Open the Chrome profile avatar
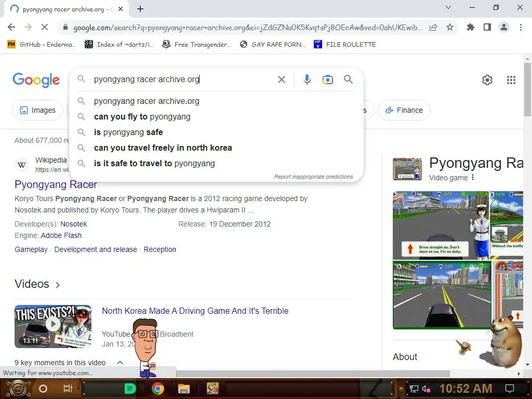Viewport: 532px width, 399px height. point(504,27)
